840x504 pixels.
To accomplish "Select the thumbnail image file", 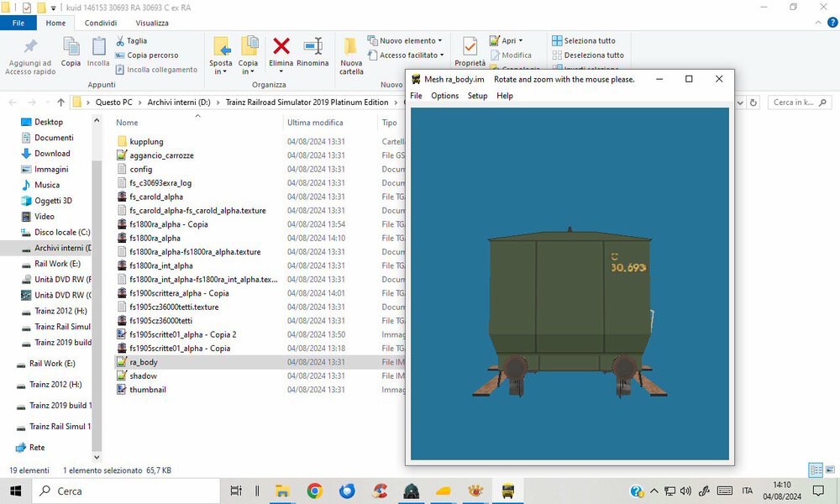I will tap(147, 390).
